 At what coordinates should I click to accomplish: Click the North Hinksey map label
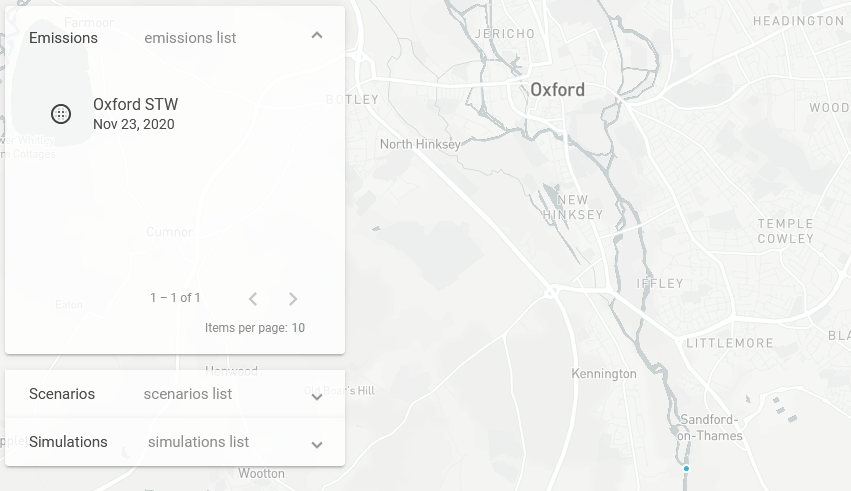point(420,144)
